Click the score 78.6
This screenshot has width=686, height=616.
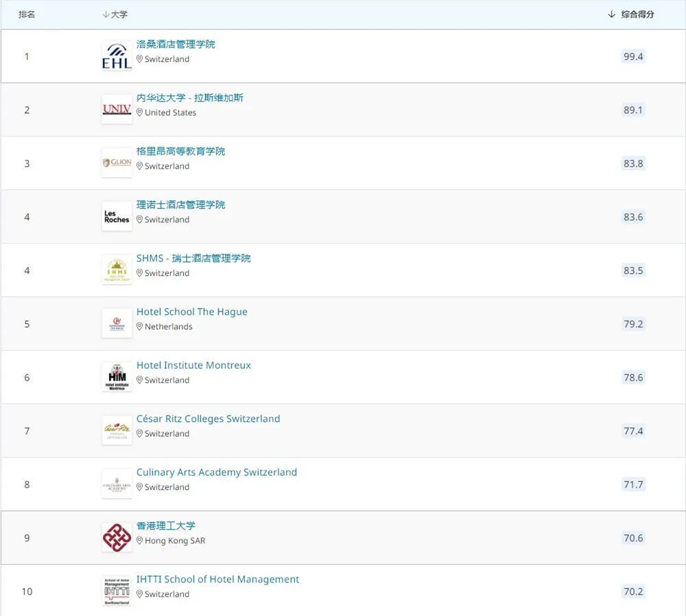pyautogui.click(x=633, y=377)
